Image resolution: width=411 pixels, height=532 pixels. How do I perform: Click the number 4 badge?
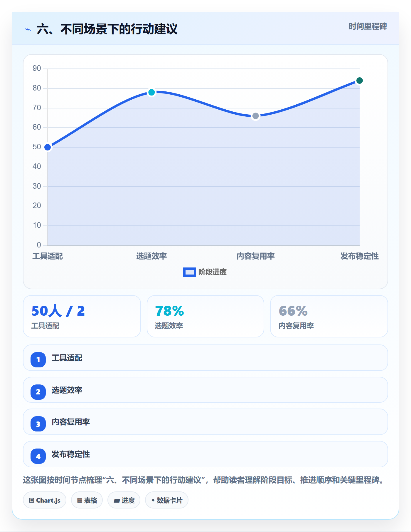(38, 456)
